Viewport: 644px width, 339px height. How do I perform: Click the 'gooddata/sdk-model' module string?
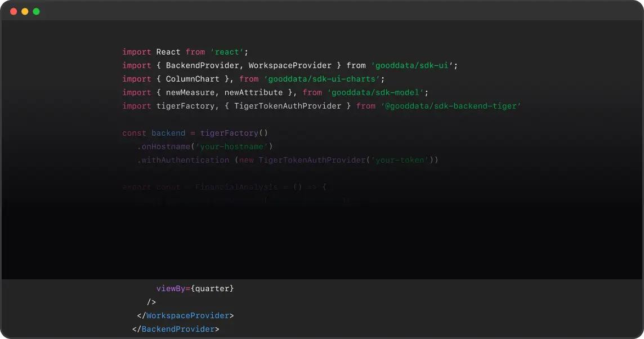(375, 92)
